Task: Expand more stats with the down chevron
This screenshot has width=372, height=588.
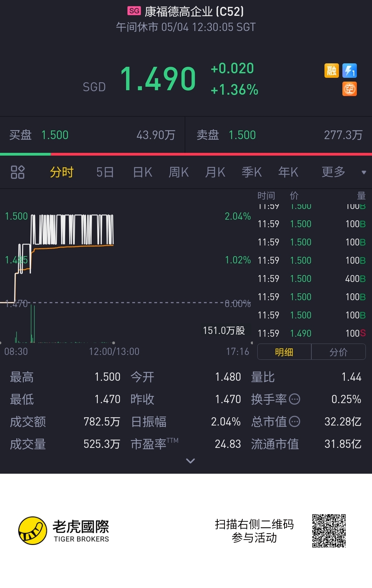Action: 190,461
